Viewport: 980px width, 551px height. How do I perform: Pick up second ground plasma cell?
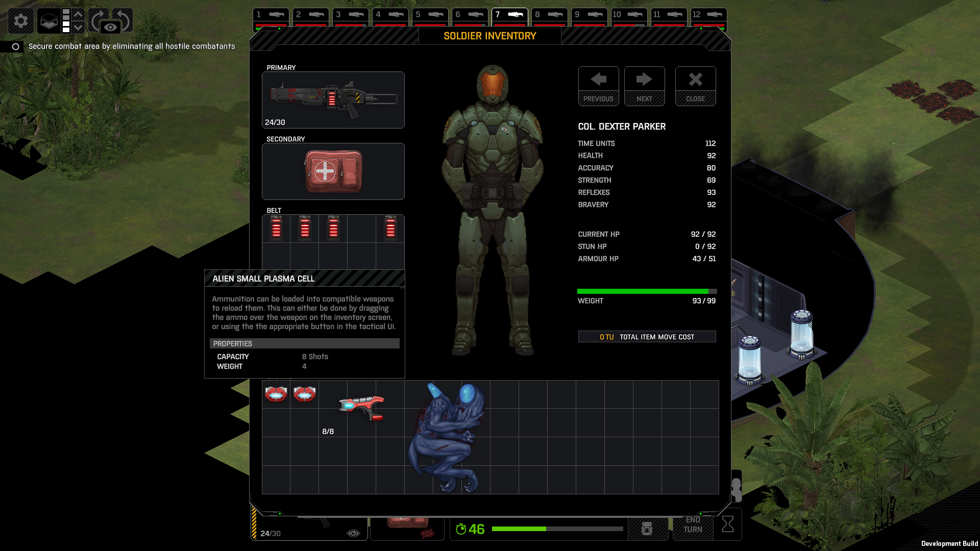(x=305, y=394)
